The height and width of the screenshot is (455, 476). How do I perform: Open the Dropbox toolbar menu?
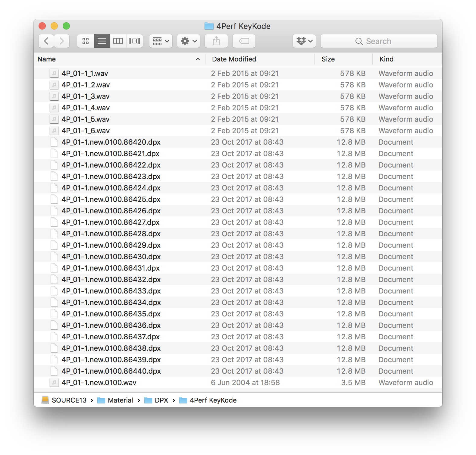point(304,41)
